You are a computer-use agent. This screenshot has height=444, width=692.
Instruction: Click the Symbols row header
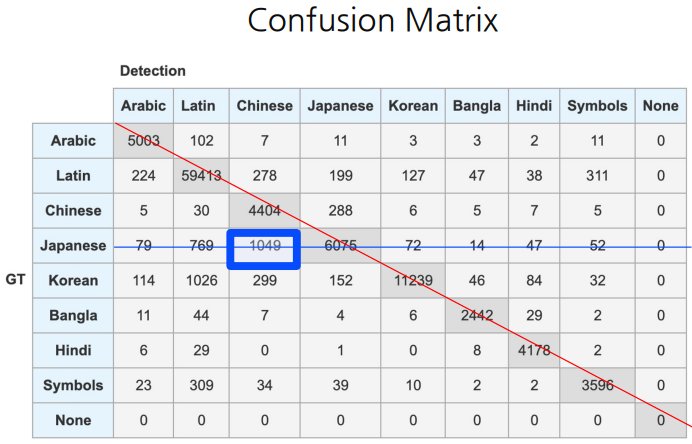(73, 385)
